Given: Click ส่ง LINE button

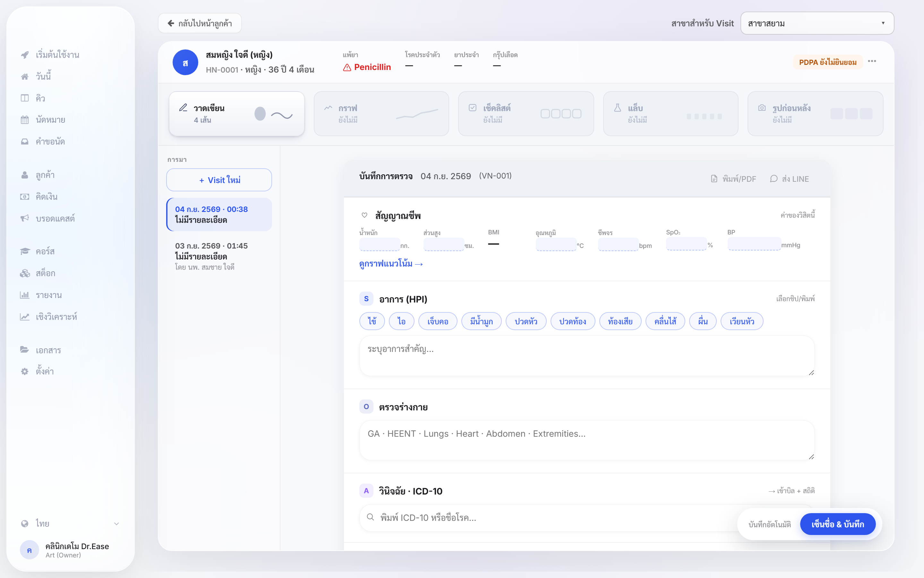Looking at the screenshot, I should click(x=790, y=179).
